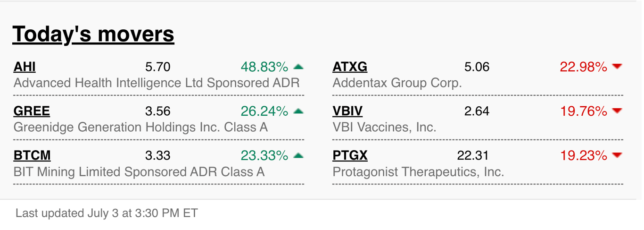Open the GREE ticker link
Screen dimensions: 644x230
tap(32, 111)
